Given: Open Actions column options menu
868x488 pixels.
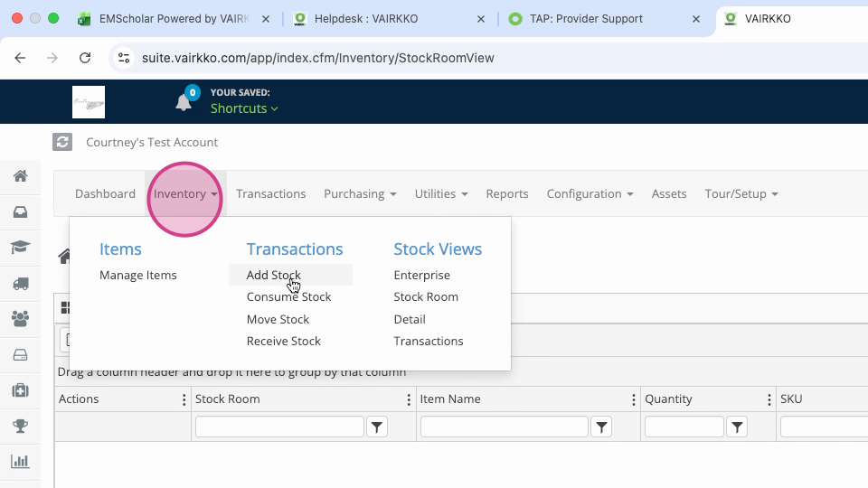Looking at the screenshot, I should pos(184,399).
